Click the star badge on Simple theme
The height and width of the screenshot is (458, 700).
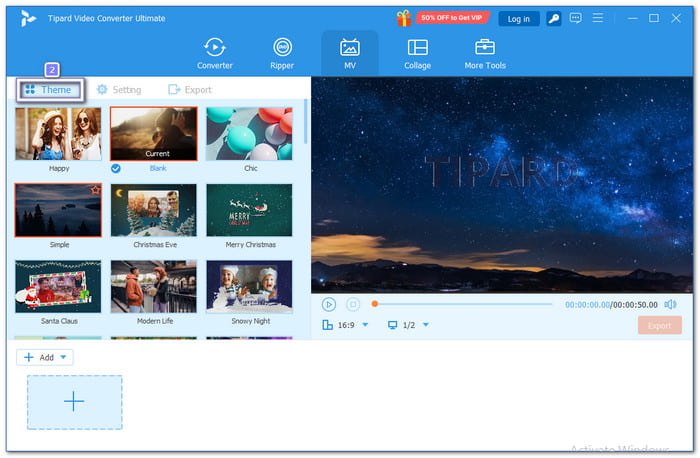pyautogui.click(x=96, y=190)
